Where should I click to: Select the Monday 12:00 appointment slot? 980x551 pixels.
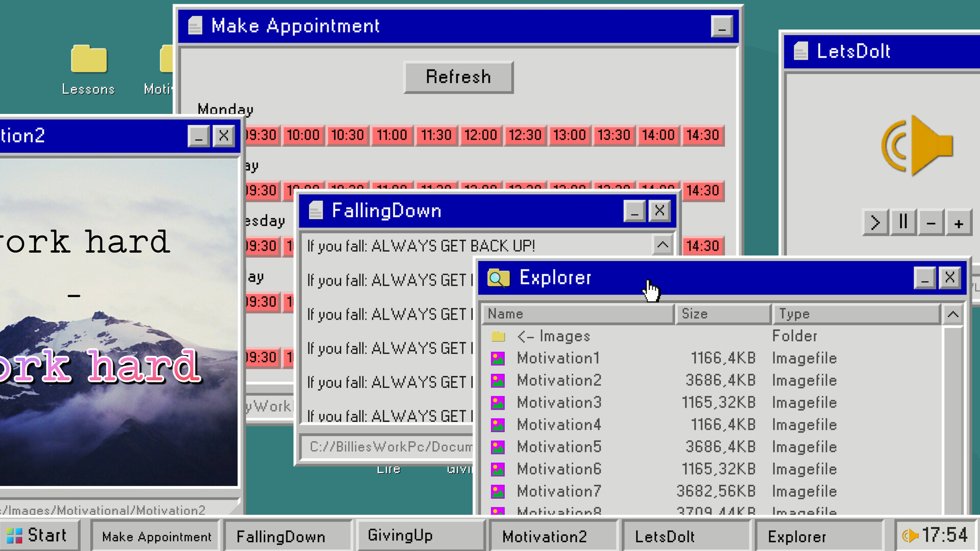click(x=480, y=135)
